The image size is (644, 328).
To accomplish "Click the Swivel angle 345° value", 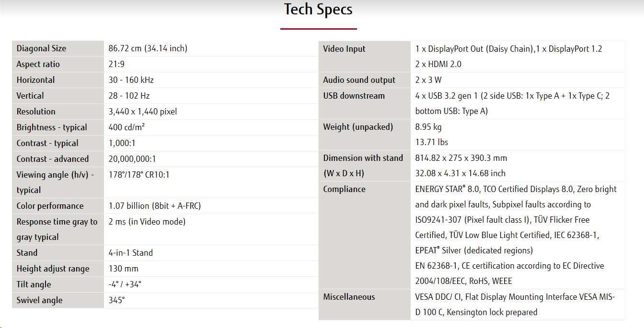I will point(117,300).
